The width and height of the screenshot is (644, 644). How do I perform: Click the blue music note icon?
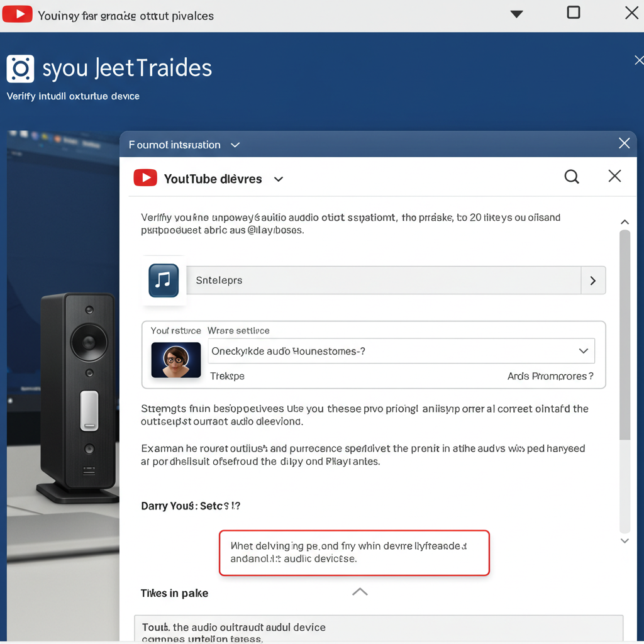[164, 280]
